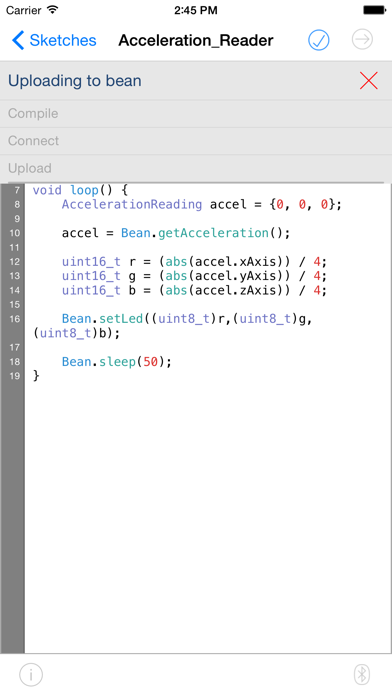Tap the back chevron arrow

18,40
